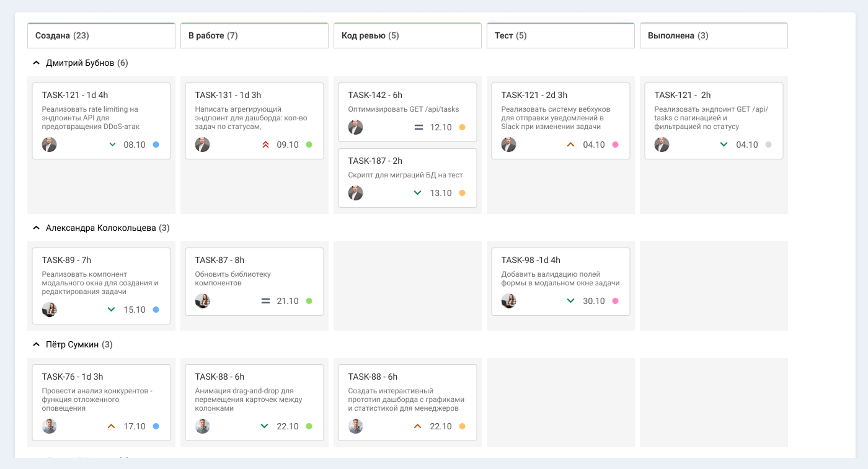This screenshot has height=469, width=868.
Task: Click the pink status dot on TASK-98
Action: [x=615, y=301]
